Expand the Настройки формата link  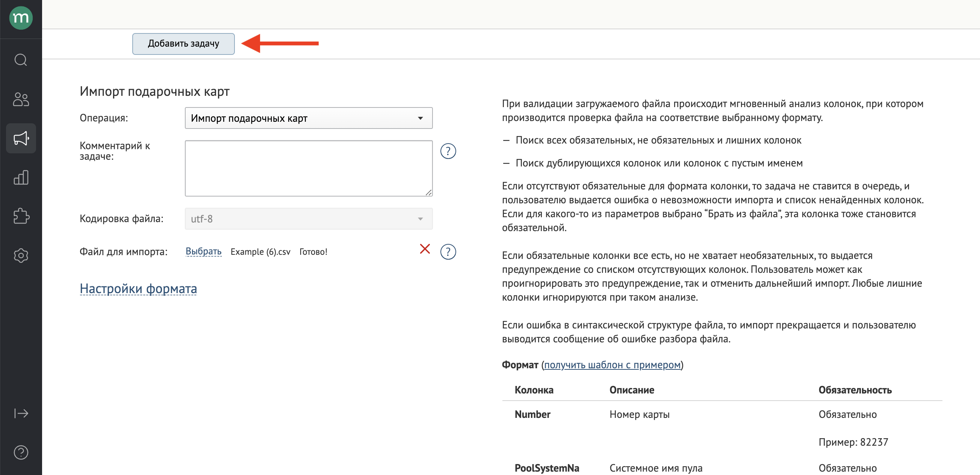[138, 289]
